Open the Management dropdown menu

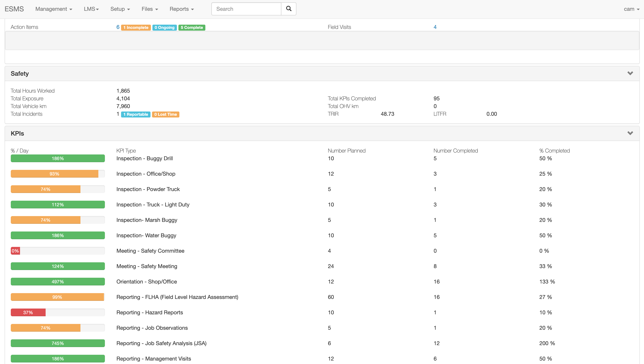click(x=54, y=9)
